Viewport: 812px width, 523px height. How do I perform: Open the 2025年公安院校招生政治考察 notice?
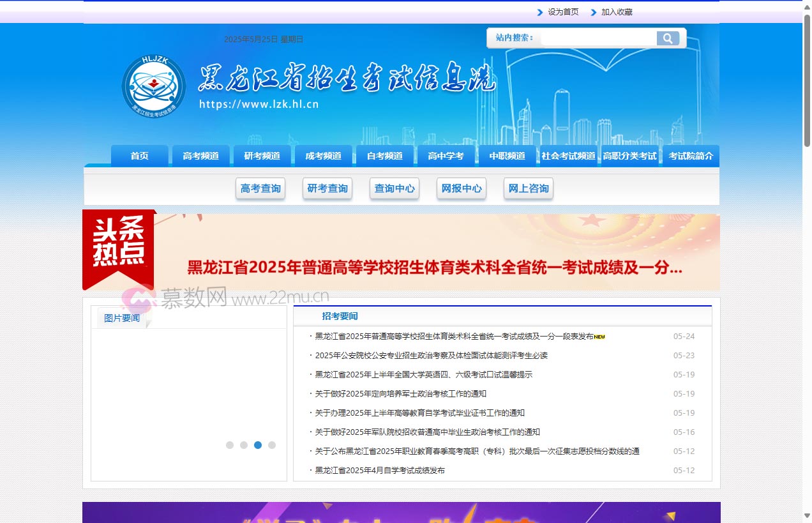coord(432,355)
